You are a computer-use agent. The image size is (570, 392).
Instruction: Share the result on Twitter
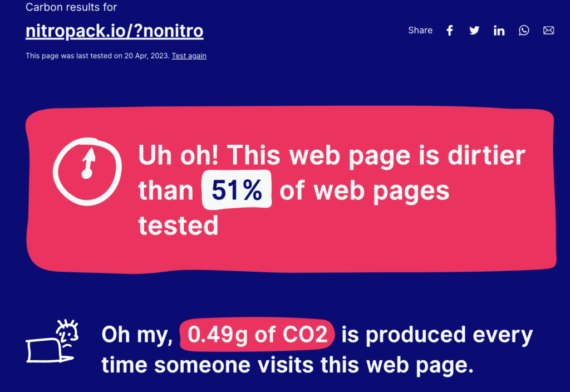pyautogui.click(x=474, y=31)
